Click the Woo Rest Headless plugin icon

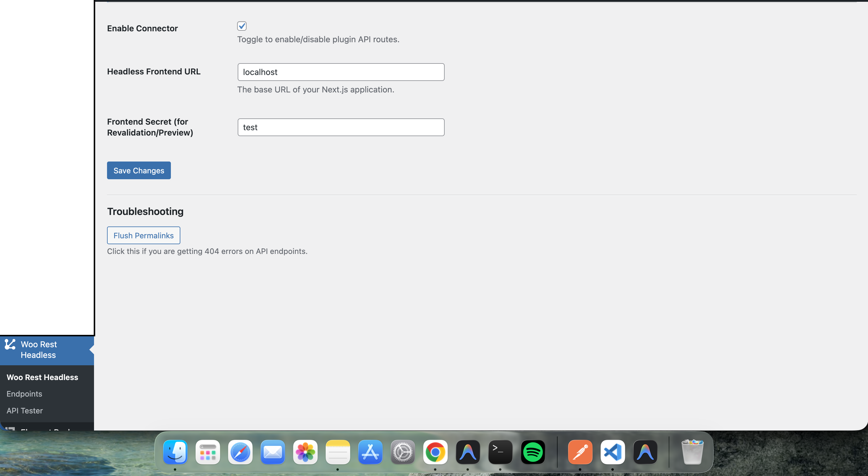pyautogui.click(x=10, y=344)
